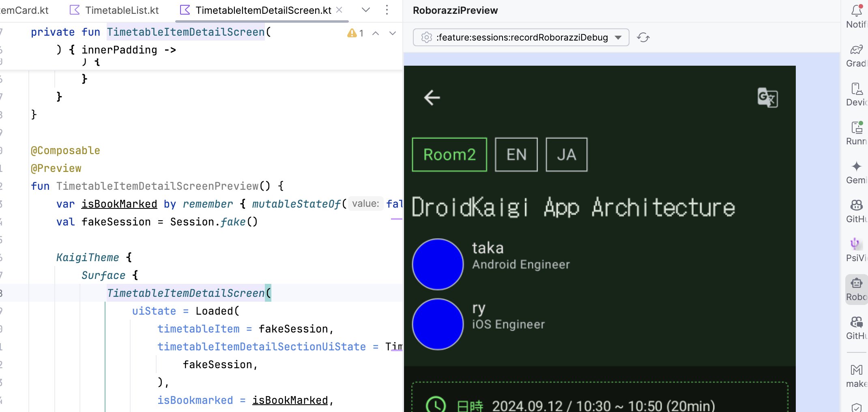Open the Gradle tool window
868x412 pixels.
click(x=856, y=55)
